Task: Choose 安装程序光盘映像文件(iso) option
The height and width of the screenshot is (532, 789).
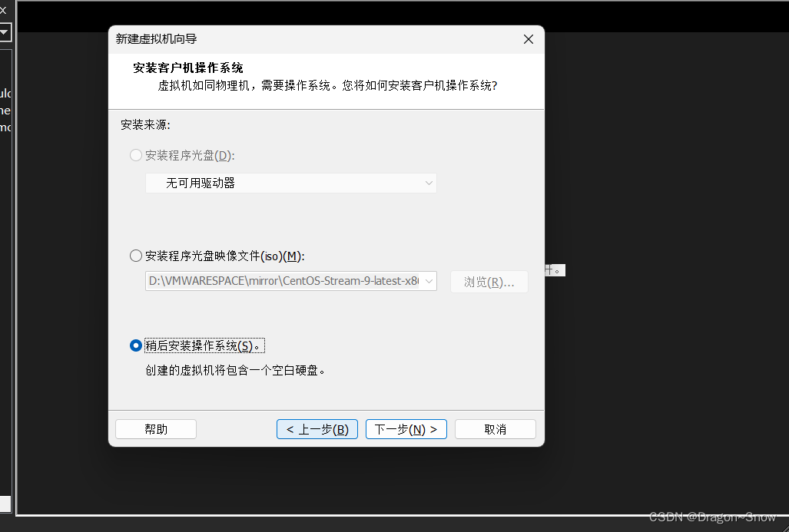Action: (136, 256)
